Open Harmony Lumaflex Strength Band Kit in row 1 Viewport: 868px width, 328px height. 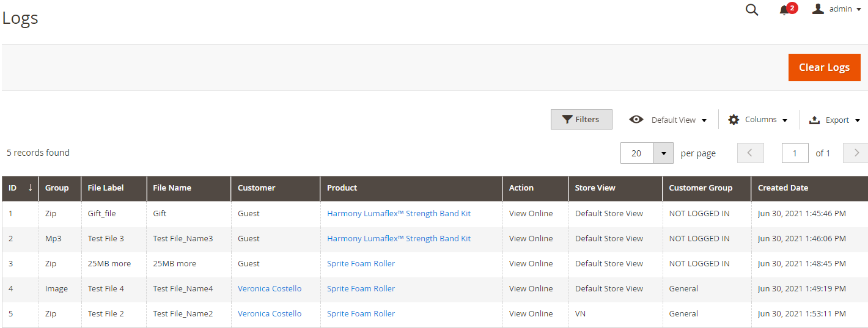point(399,214)
